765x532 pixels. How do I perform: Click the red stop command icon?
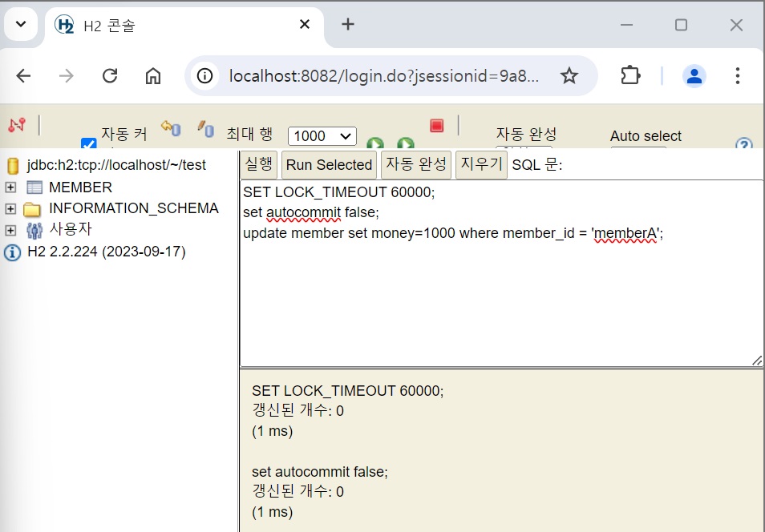[x=437, y=126]
